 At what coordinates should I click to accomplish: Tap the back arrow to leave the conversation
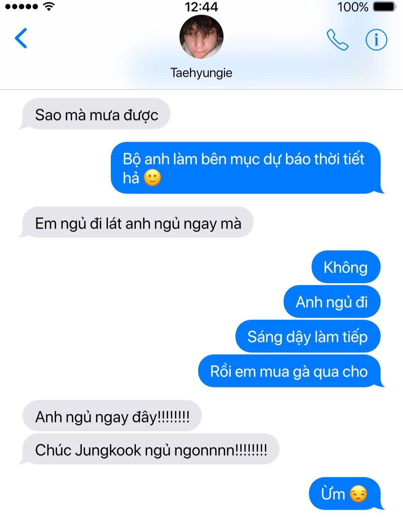tap(21, 38)
